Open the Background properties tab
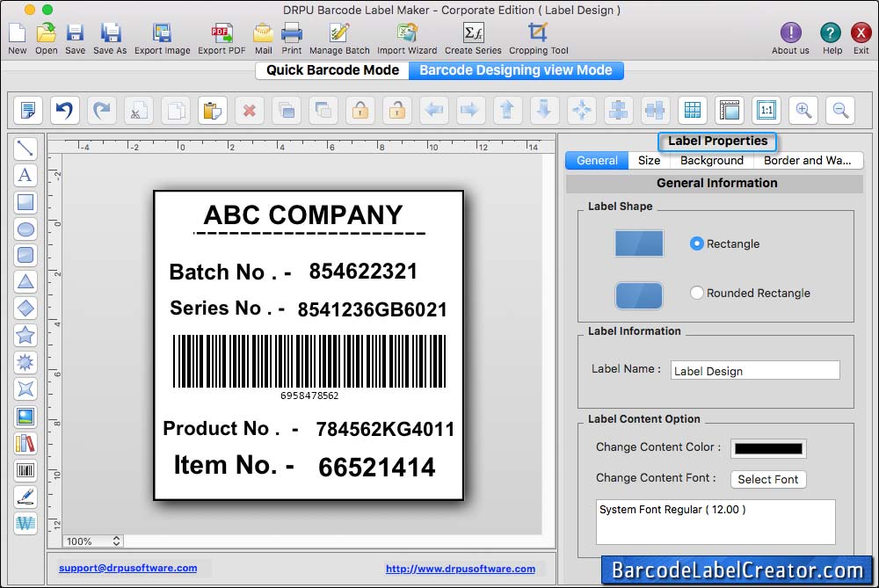Viewport: 879px width, 588px height. [x=712, y=160]
